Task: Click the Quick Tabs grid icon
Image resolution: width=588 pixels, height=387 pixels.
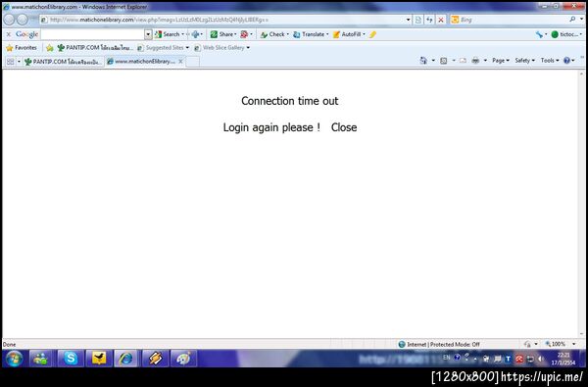Action: [x=10, y=61]
